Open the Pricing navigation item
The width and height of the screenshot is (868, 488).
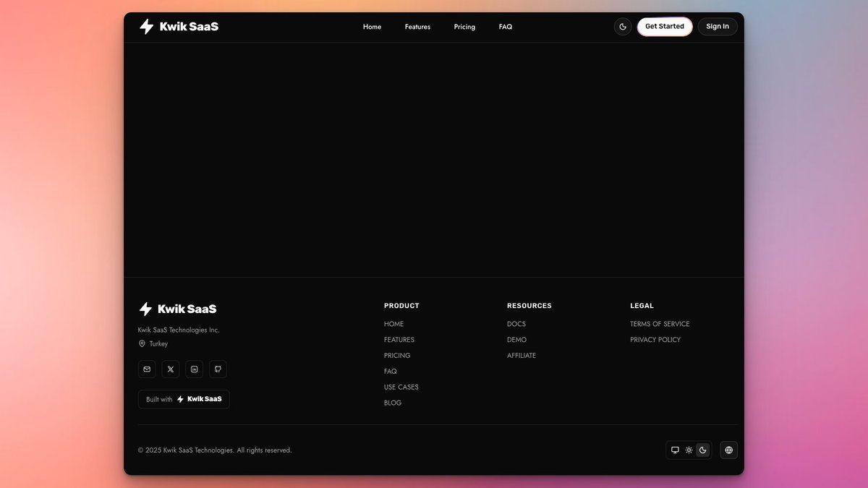click(x=464, y=27)
